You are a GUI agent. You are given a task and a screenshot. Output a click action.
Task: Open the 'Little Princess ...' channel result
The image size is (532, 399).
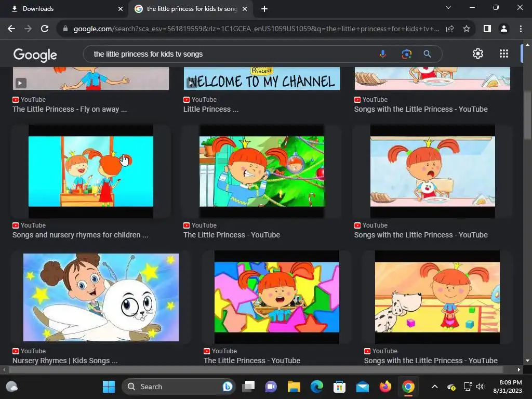[x=211, y=109]
